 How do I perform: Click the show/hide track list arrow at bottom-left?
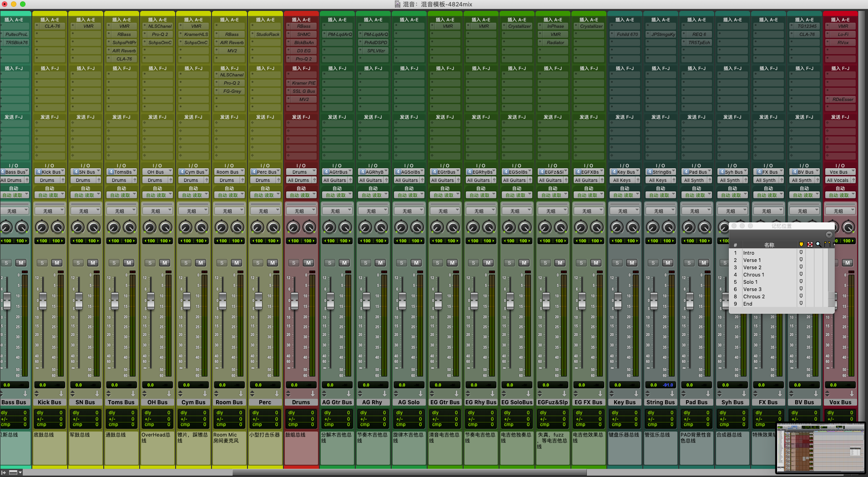tap(4, 472)
